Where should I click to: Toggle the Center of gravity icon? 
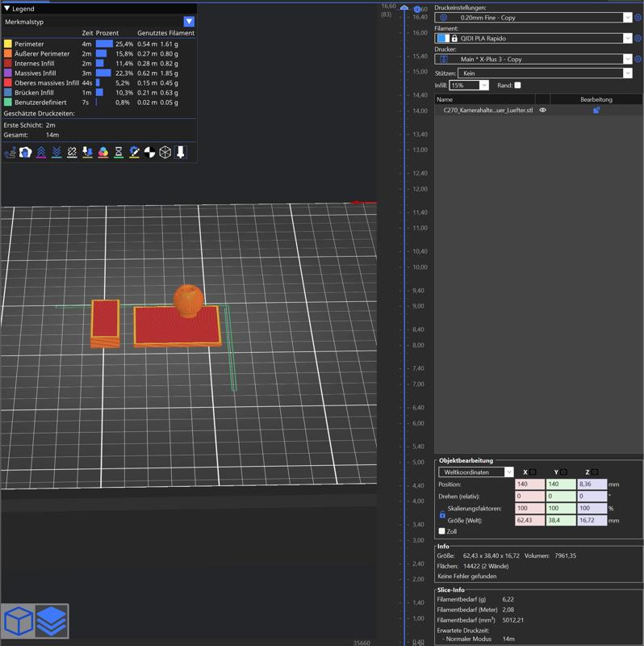point(149,152)
